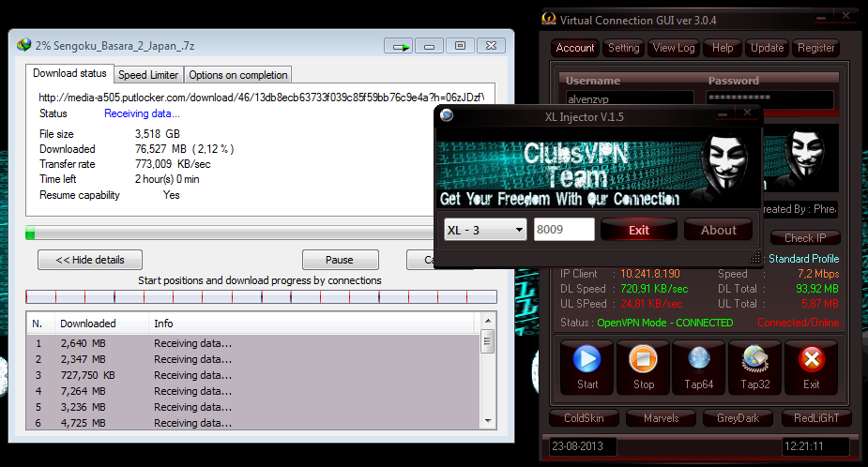Viewport: 868px width, 467px height.
Task: Click the IDM globe icon in download title bar
Action: pyautogui.click(x=23, y=45)
